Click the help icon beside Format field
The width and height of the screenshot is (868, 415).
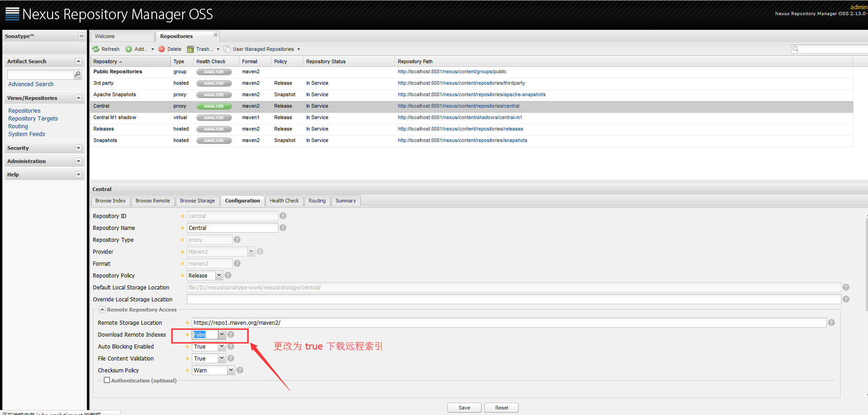click(x=237, y=263)
